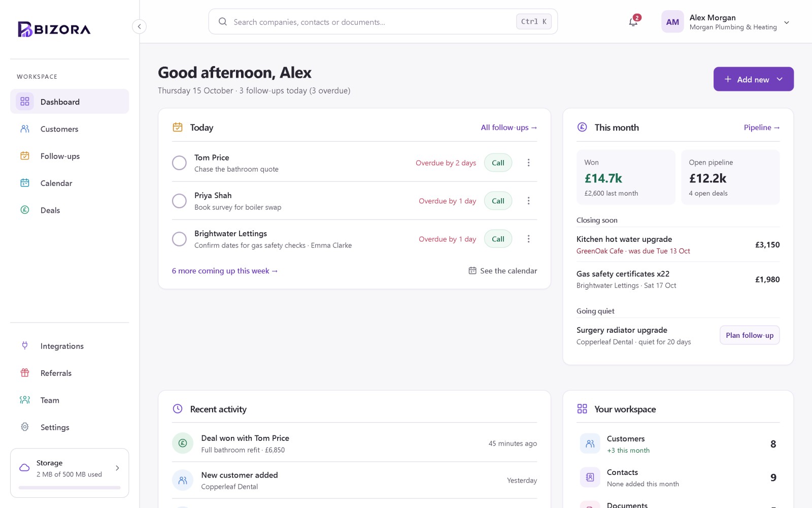This screenshot has width=812, height=508.
Task: Click the Contacts tile icon in workspace
Action: pos(590,477)
